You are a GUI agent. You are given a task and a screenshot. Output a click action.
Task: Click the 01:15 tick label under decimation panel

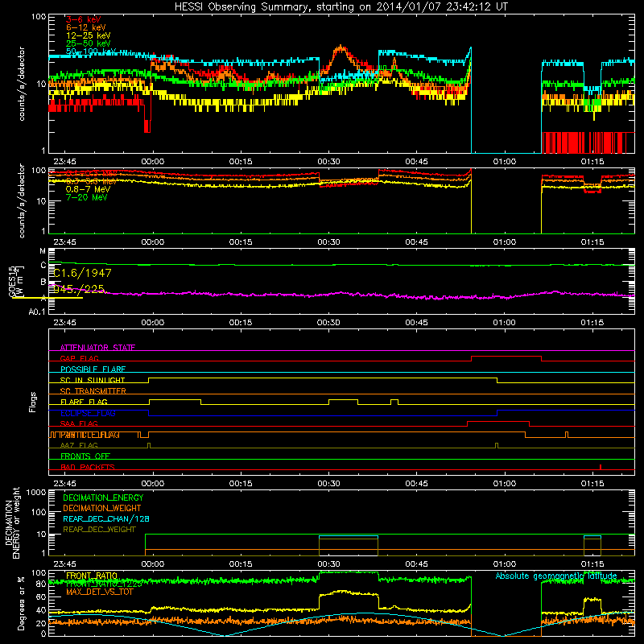tap(592, 564)
